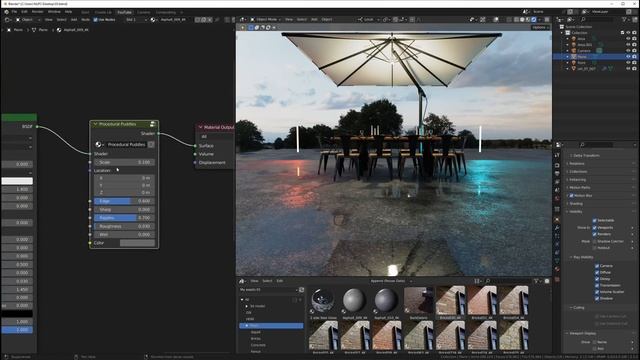The height and width of the screenshot is (360, 640).
Task: Collapse the Procedural Puddles node
Action: [x=96, y=124]
